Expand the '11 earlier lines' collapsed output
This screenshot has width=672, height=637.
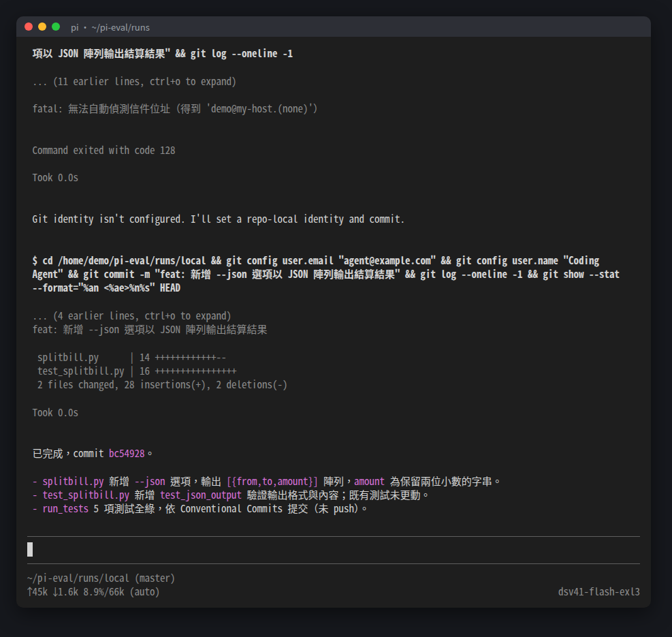click(x=134, y=82)
